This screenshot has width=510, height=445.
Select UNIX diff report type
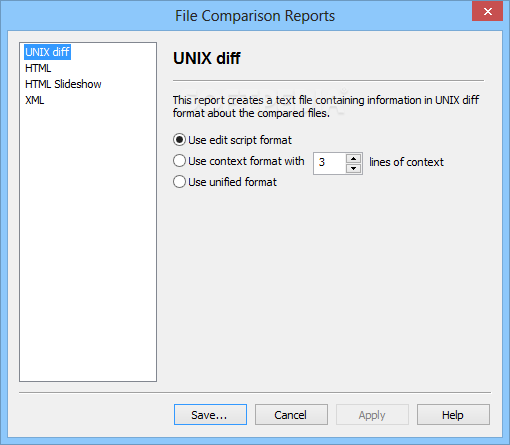pyautogui.click(x=47, y=52)
